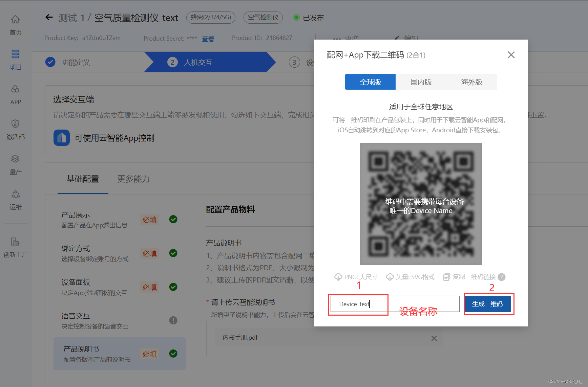The height and width of the screenshot is (387, 588).
Task: Click the device name input field
Action: [395, 304]
